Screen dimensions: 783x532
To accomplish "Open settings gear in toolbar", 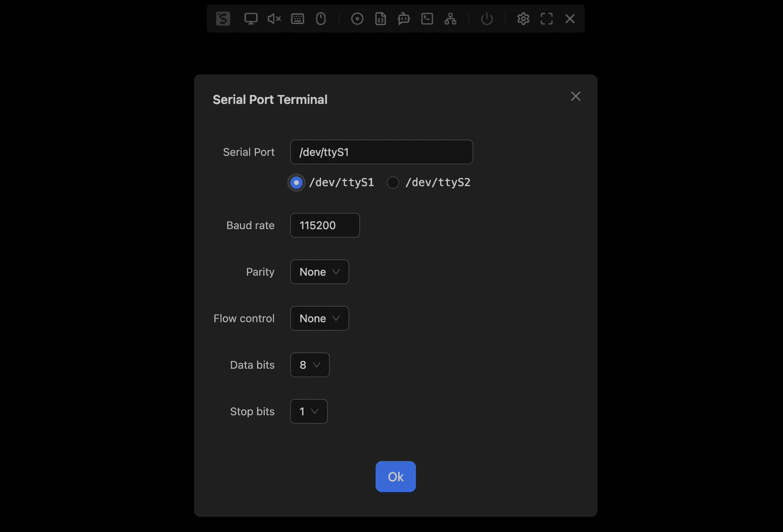I will [523, 19].
